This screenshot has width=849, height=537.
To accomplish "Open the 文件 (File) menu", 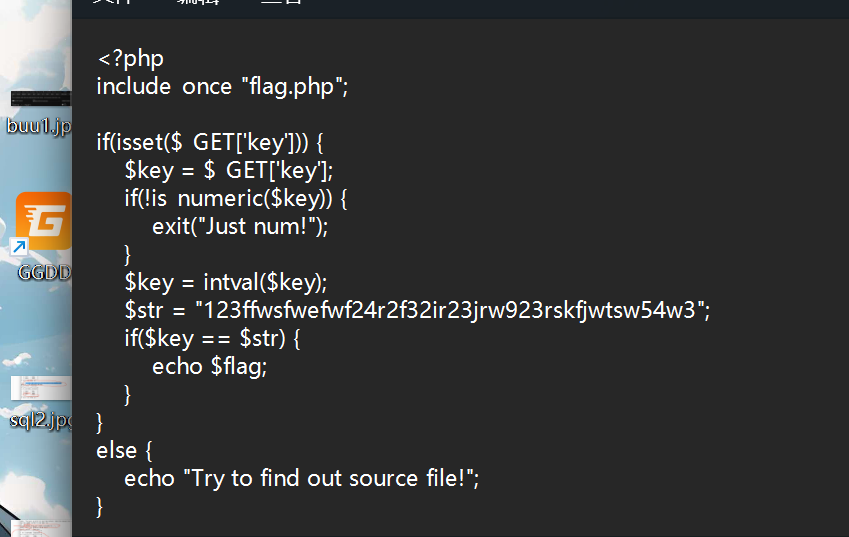I will [110, 3].
